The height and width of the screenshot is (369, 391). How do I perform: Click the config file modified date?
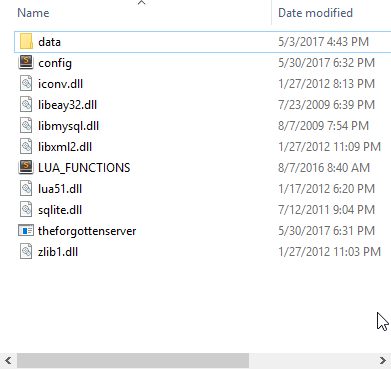pyautogui.click(x=326, y=63)
